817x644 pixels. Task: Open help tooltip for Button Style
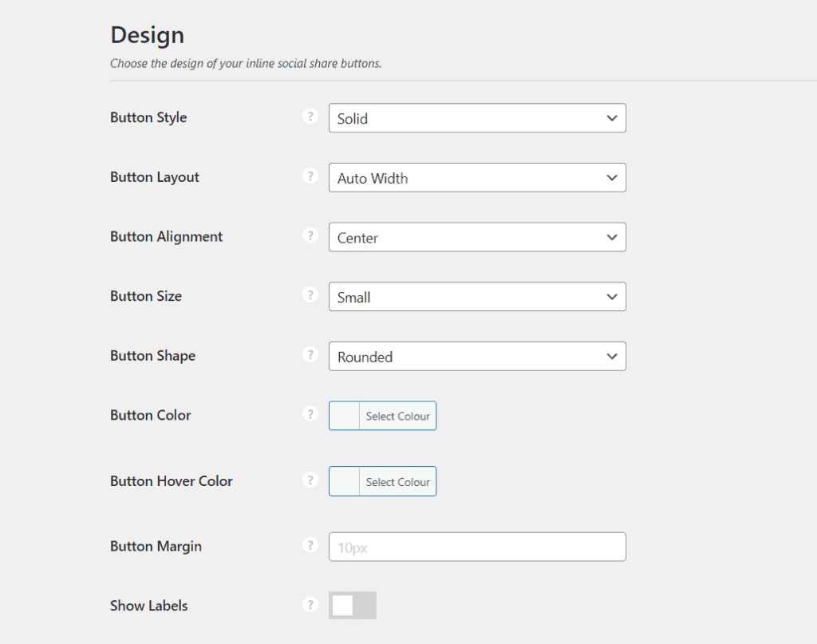point(310,116)
